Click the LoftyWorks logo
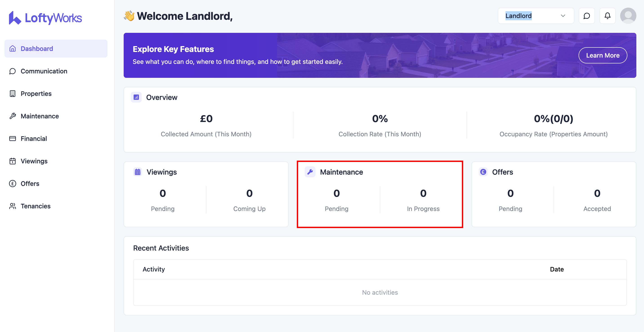 (x=45, y=18)
